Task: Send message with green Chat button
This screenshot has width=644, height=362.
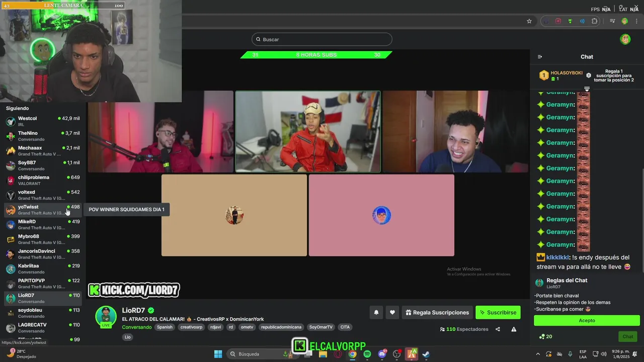Action: [628, 336]
